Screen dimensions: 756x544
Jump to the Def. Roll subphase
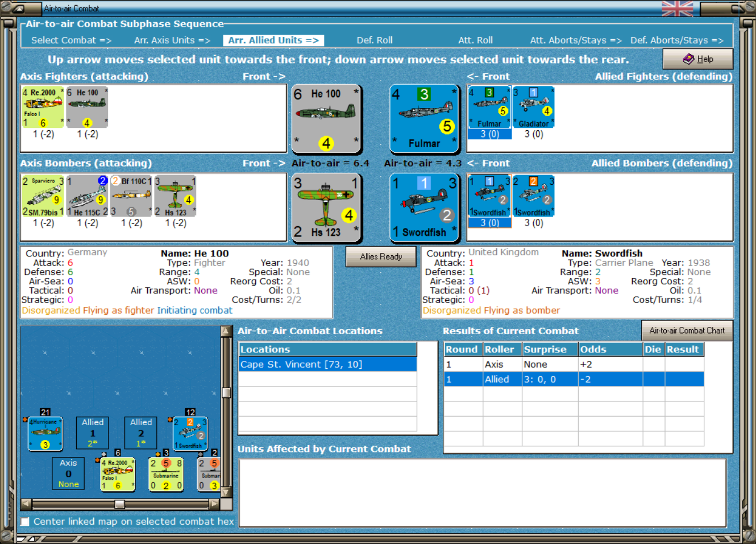pyautogui.click(x=375, y=40)
